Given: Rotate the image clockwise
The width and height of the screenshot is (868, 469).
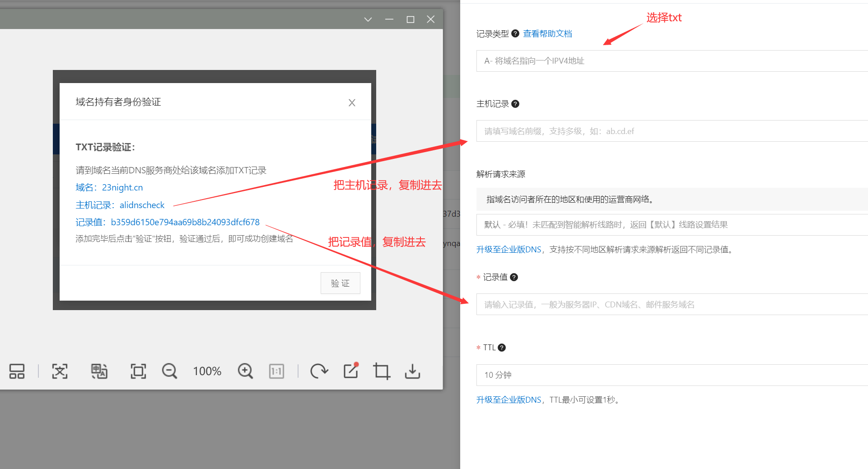Looking at the screenshot, I should (319, 371).
